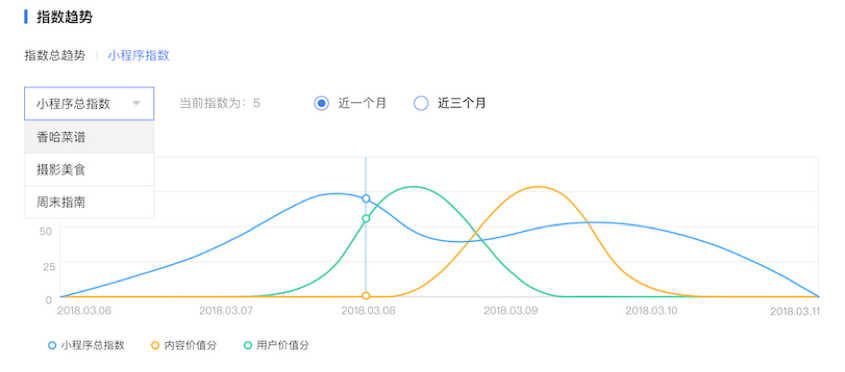Click the 小程序总指数 legend label
845x372 pixels.
(x=93, y=346)
